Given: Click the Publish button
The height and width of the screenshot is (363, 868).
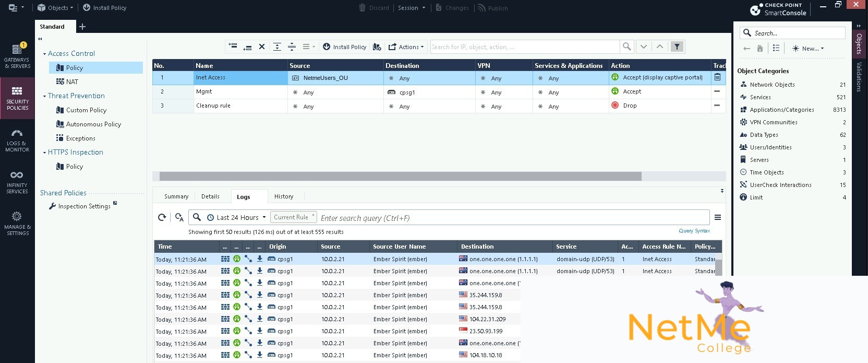Looking at the screenshot, I should (492, 8).
